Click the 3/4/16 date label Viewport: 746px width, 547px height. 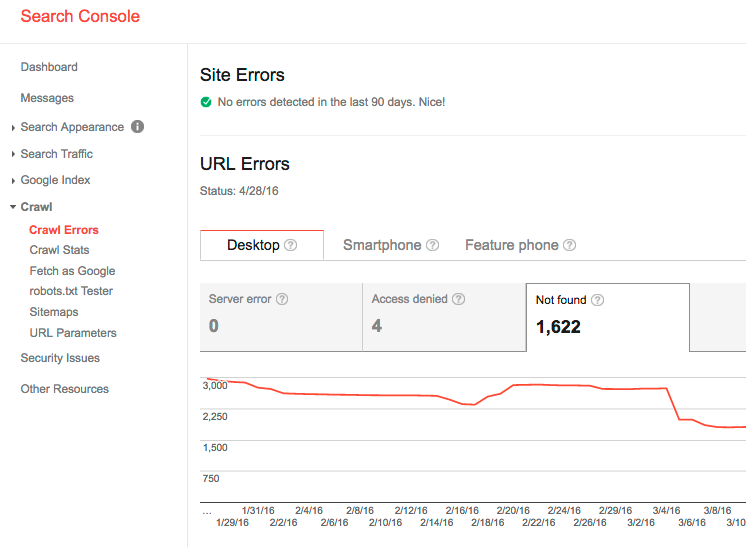[x=666, y=510]
